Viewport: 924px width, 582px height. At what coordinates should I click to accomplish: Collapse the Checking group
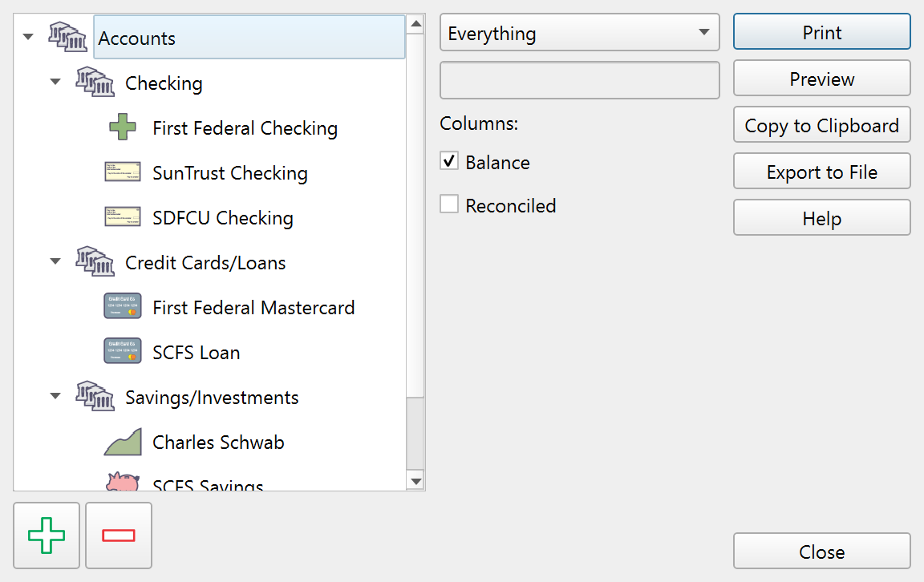pos(55,82)
